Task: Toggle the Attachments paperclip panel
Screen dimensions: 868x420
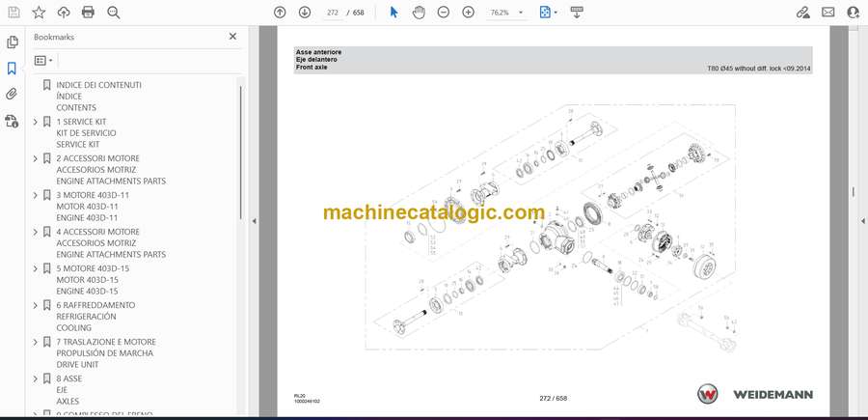Action: click(x=13, y=95)
